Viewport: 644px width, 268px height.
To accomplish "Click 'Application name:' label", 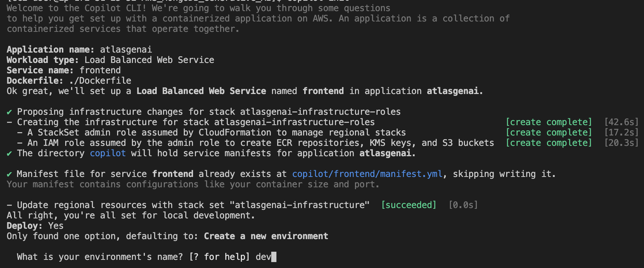I will (x=51, y=50).
